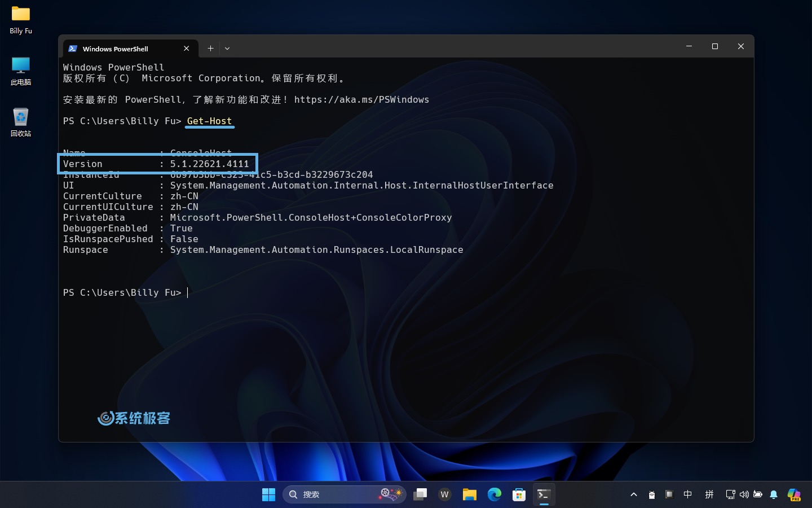Expand the new tab profile dropdown
This screenshot has width=812, height=508.
(x=227, y=49)
